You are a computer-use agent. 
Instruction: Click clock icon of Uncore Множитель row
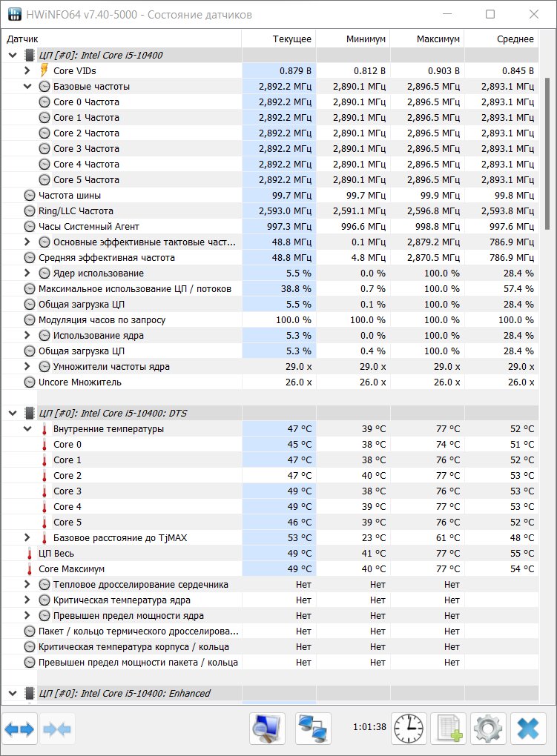pyautogui.click(x=30, y=382)
